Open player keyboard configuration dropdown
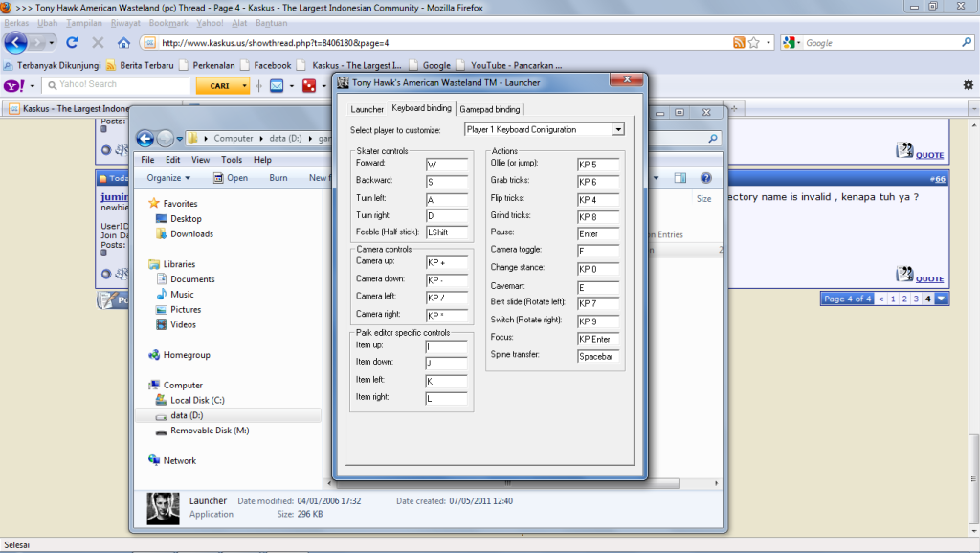Viewport: 980px width, 553px height. pyautogui.click(x=617, y=129)
